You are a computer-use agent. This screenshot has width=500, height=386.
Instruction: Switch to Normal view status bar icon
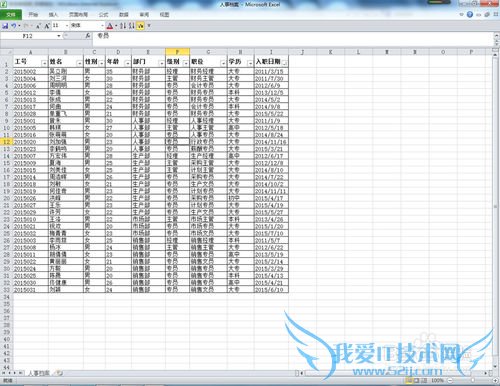[x=408, y=380]
